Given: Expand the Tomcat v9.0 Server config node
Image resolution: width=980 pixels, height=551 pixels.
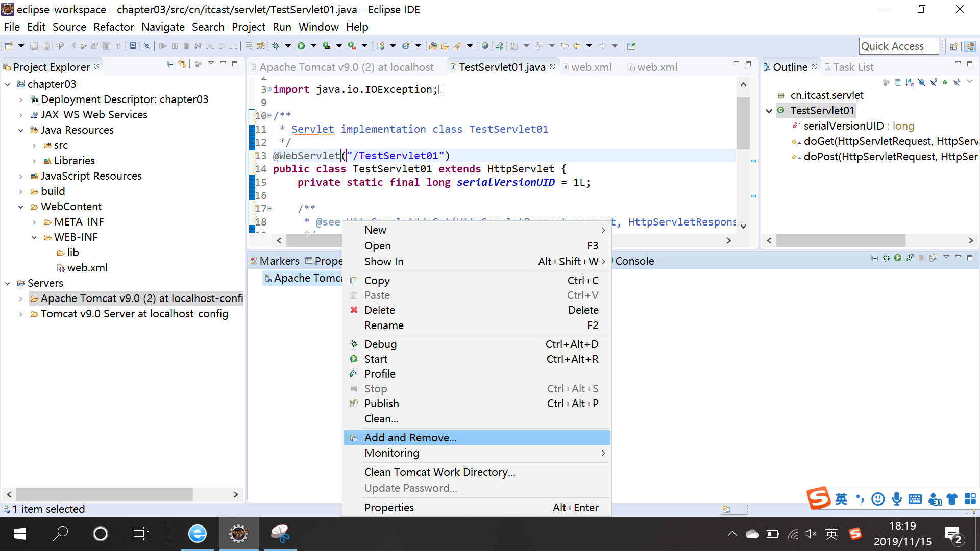Looking at the screenshot, I should 21,314.
